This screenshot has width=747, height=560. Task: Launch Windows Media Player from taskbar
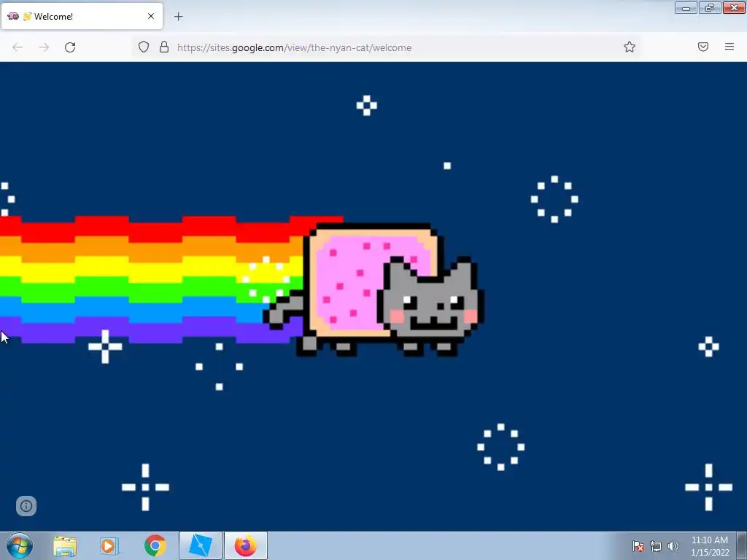point(108,545)
